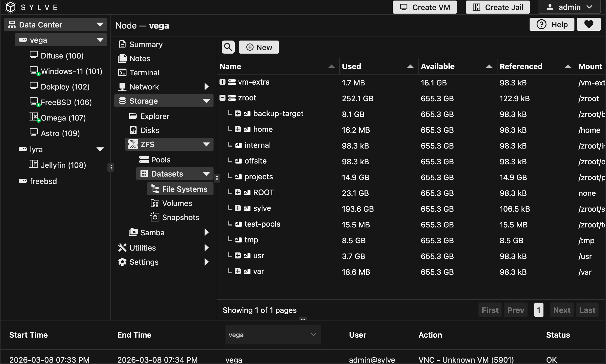
Task: Open the Summary menu item
Action: pyautogui.click(x=146, y=44)
